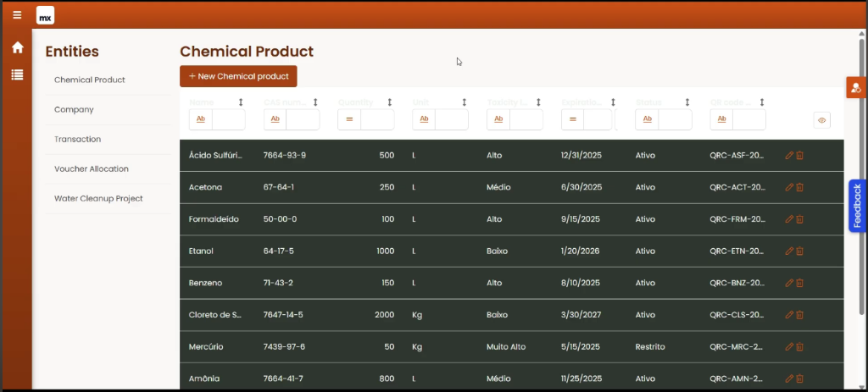Open Unit filter type selector
Viewport: 868px width, 392px height.
point(424,119)
